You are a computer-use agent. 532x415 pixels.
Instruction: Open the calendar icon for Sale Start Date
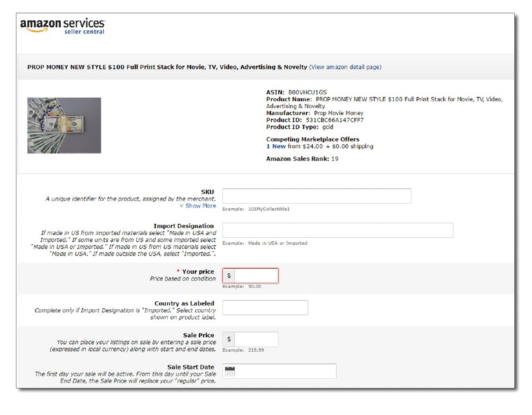(x=230, y=371)
